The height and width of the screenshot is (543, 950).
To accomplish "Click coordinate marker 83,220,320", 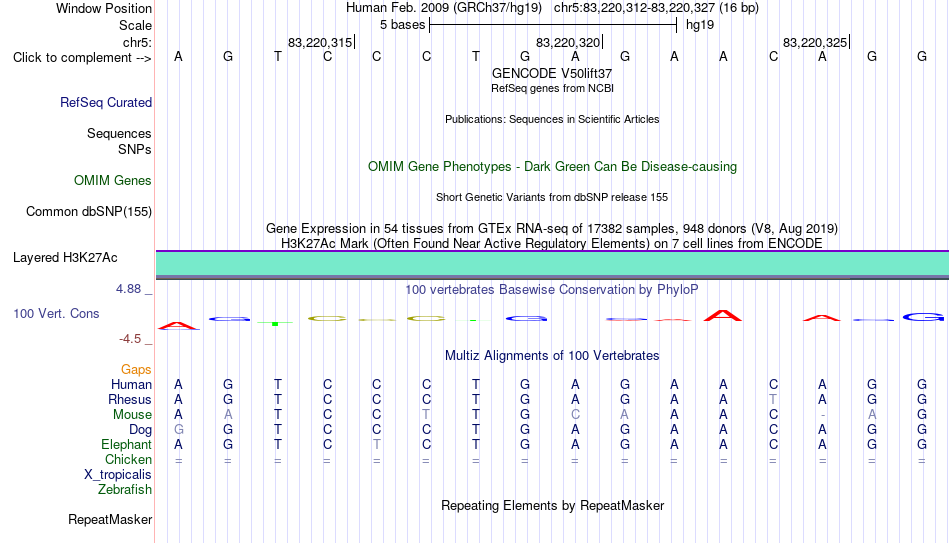I will point(568,42).
